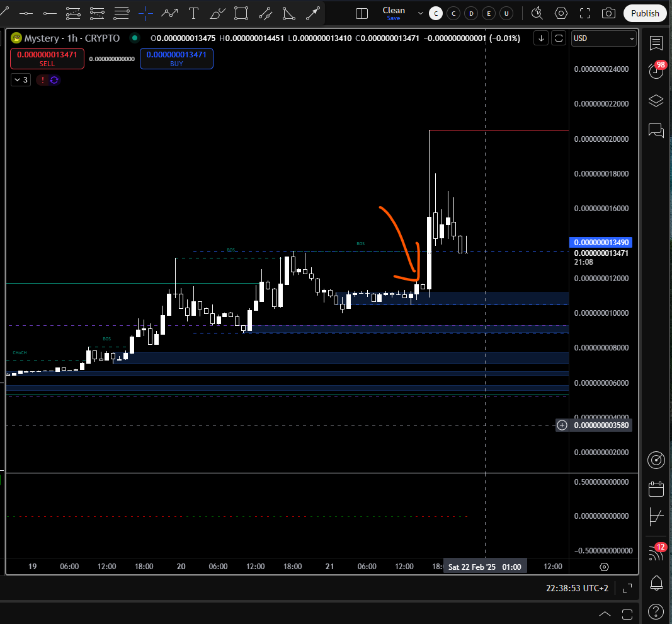The image size is (672, 624).
Task: Select the Triangle shape tool
Action: coord(289,14)
